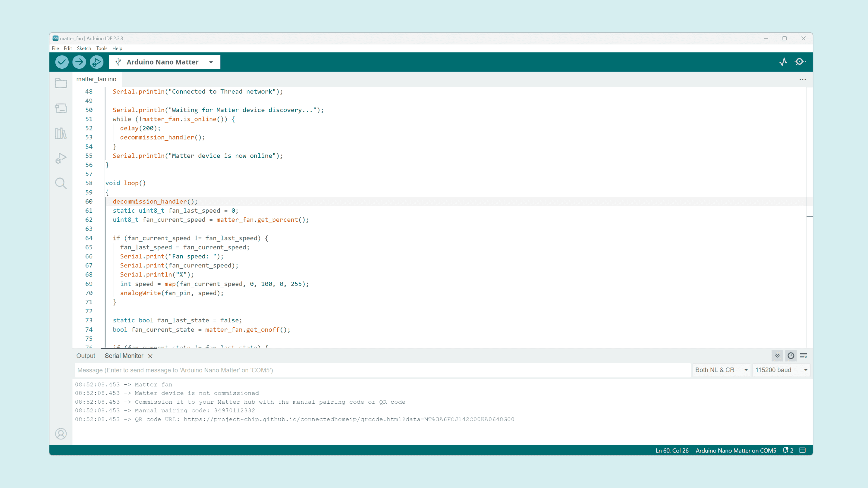868x488 pixels.
Task: Click the Serial Monitor message input field
Action: coord(382,370)
